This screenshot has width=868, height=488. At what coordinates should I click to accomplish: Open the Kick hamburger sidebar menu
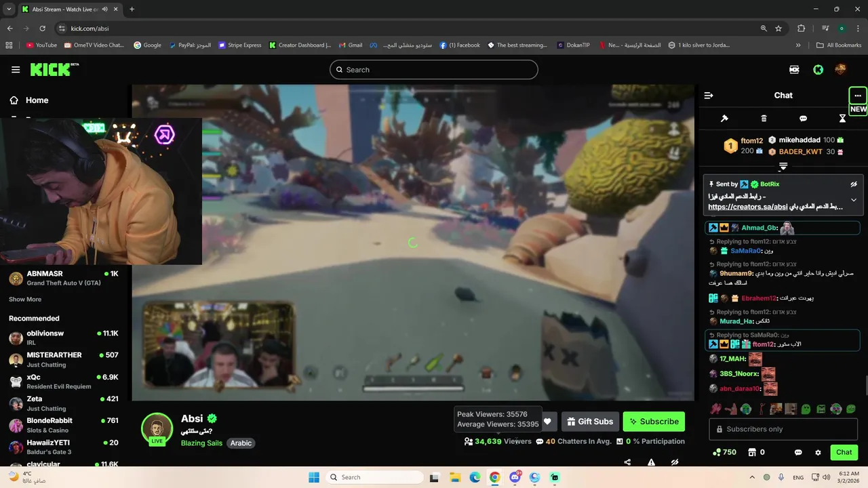click(x=16, y=70)
